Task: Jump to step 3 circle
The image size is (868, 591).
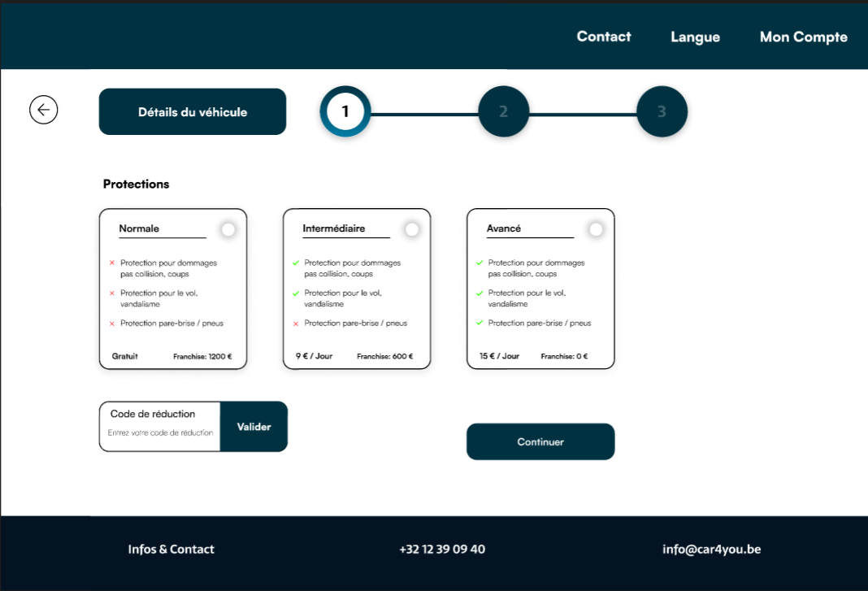Action: pos(662,111)
